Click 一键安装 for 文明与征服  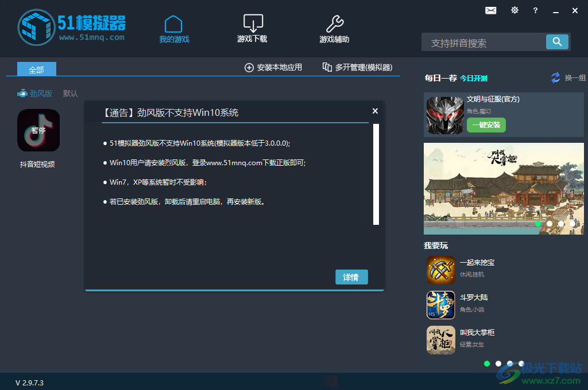coord(486,125)
